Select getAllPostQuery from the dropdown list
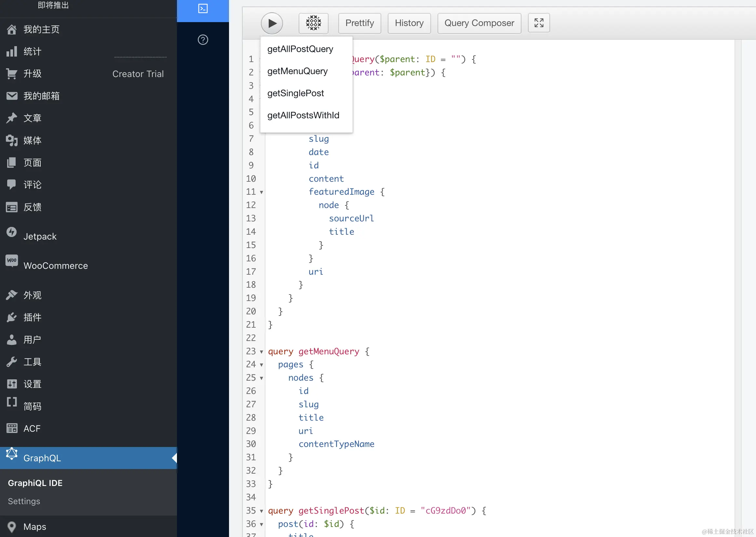The height and width of the screenshot is (537, 756). (x=300, y=49)
